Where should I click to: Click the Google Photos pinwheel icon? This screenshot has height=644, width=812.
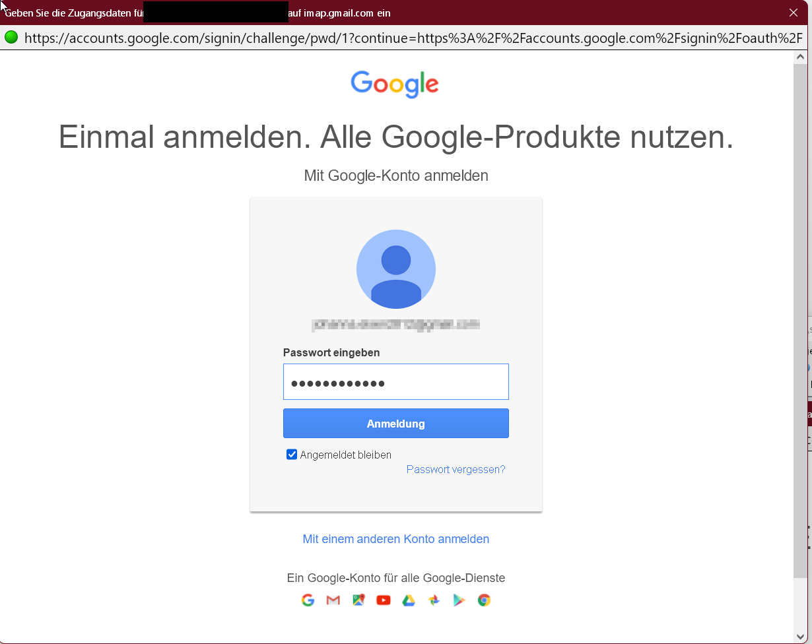434,600
